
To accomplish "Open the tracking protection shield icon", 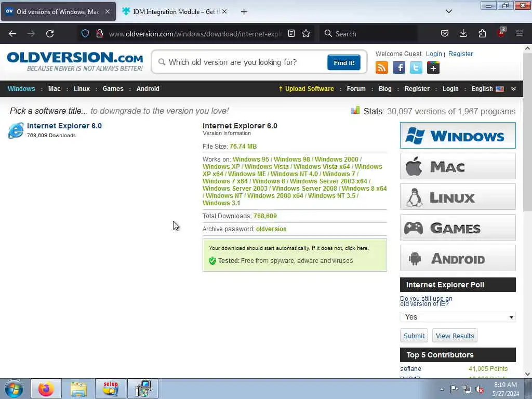I will coord(85,33).
